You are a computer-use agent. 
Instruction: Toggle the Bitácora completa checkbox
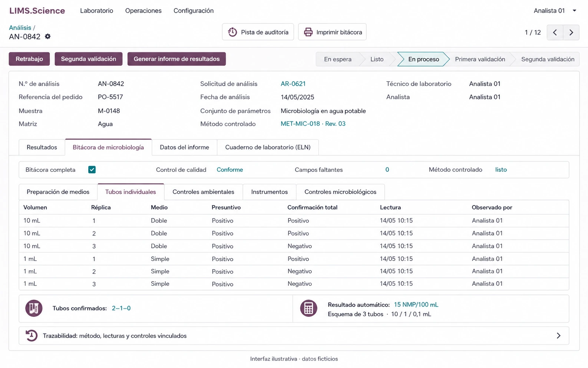point(92,170)
